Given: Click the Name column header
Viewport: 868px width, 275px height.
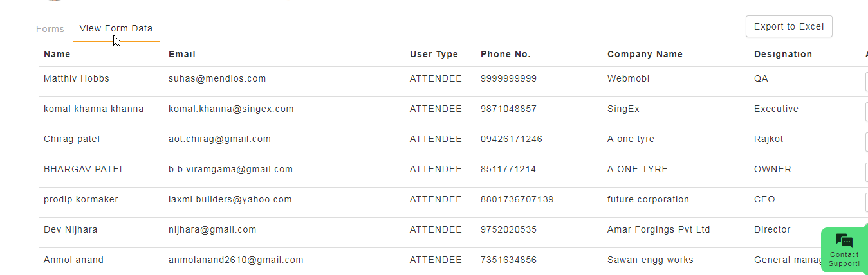Looking at the screenshot, I should [x=57, y=54].
